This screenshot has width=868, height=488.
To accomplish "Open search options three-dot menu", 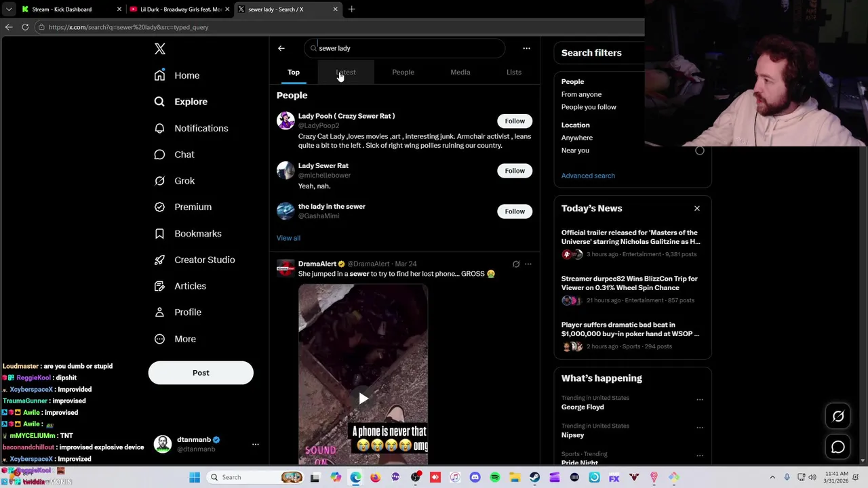I will point(526,48).
